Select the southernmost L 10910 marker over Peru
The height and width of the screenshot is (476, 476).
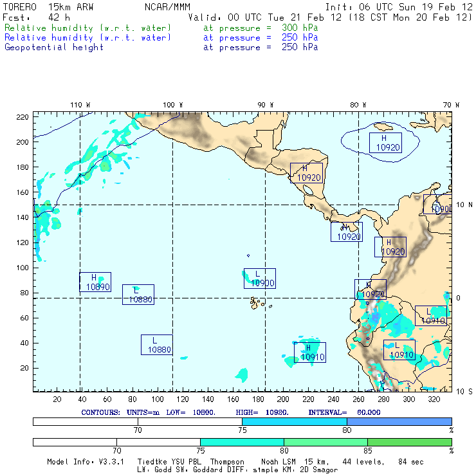(399, 351)
